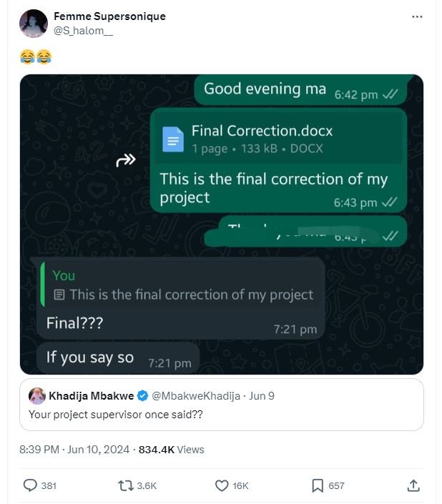The height and width of the screenshot is (504, 442).
Task: Open Femme Supersonique's profile avatar
Action: [34, 24]
